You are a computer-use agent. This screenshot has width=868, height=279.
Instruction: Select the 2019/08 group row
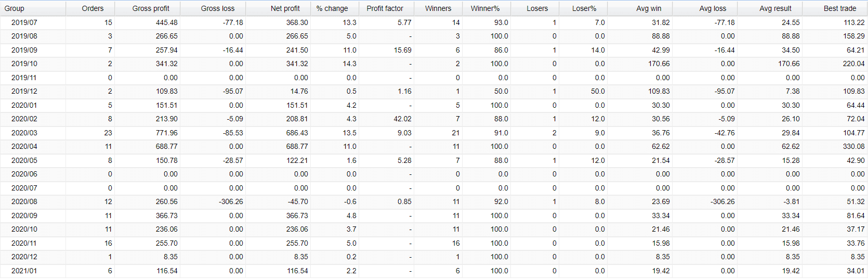click(x=433, y=36)
